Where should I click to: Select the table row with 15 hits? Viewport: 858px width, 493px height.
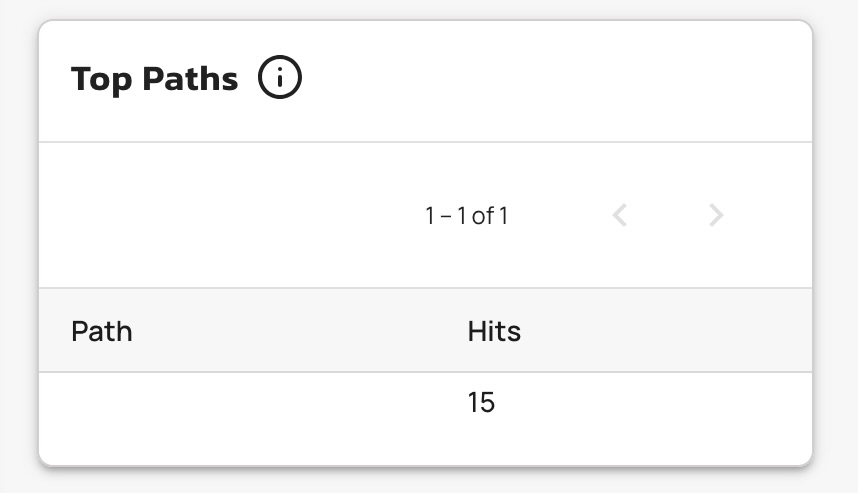(425, 403)
